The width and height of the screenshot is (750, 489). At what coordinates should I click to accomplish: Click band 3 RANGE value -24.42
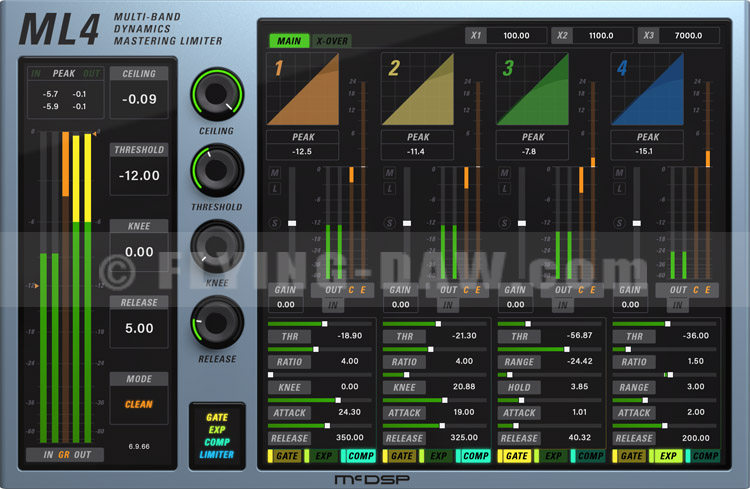579,361
